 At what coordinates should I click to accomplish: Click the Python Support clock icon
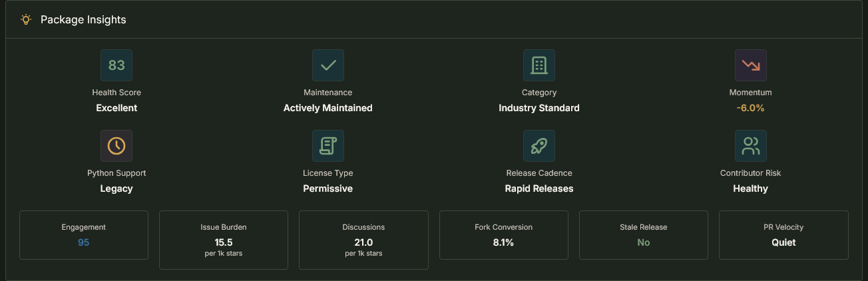116,146
